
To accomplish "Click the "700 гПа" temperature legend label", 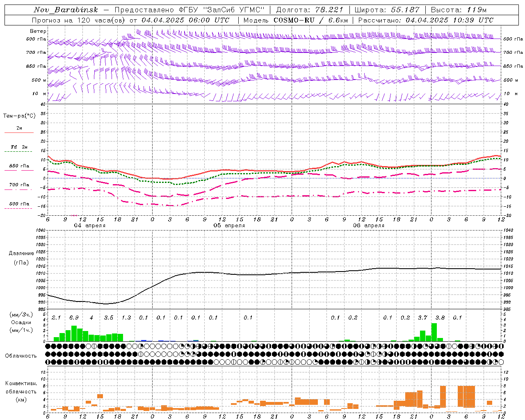I will click(19, 185).
